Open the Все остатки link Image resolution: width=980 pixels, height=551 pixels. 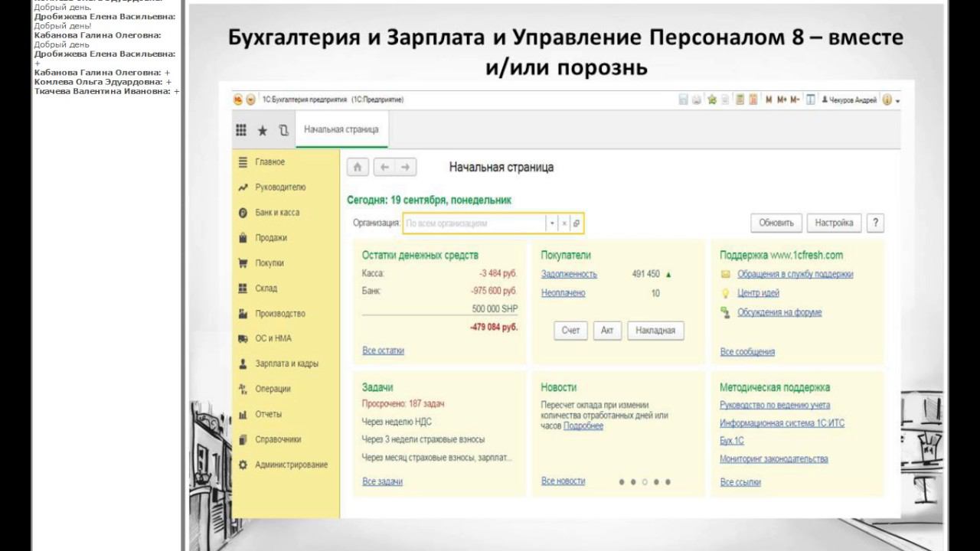[x=383, y=350]
